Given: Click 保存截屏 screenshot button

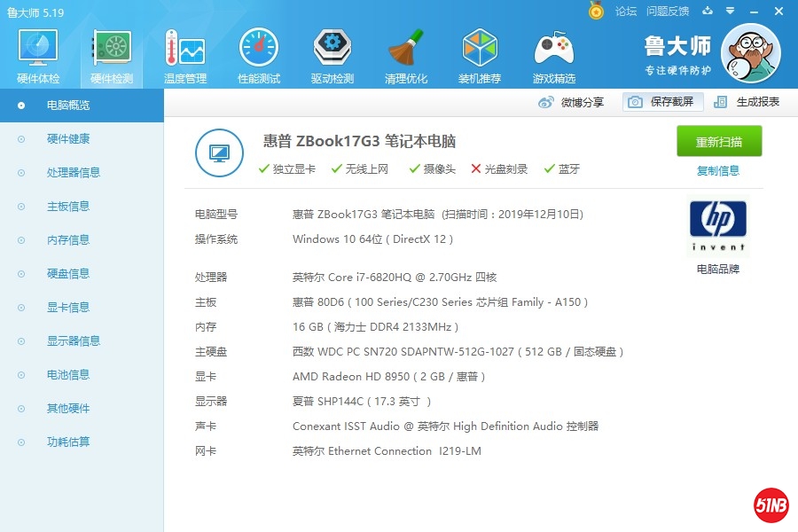Looking at the screenshot, I should [x=662, y=102].
